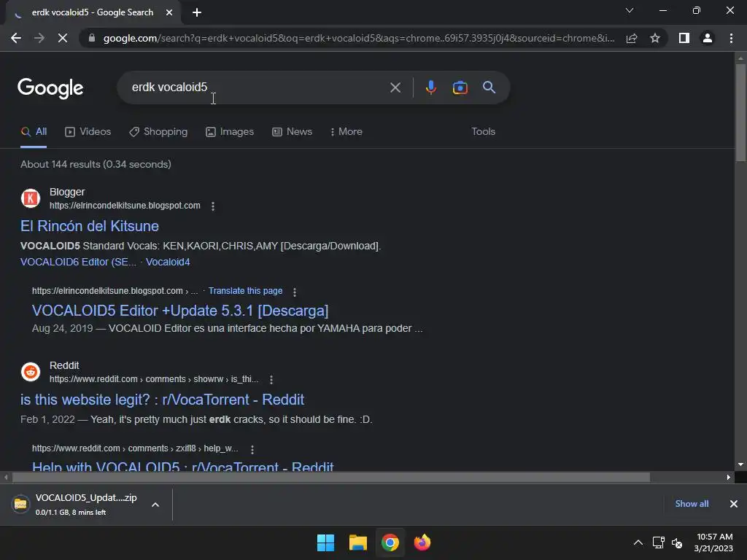This screenshot has width=747, height=560.
Task: Open search Tools
Action: coord(483,132)
